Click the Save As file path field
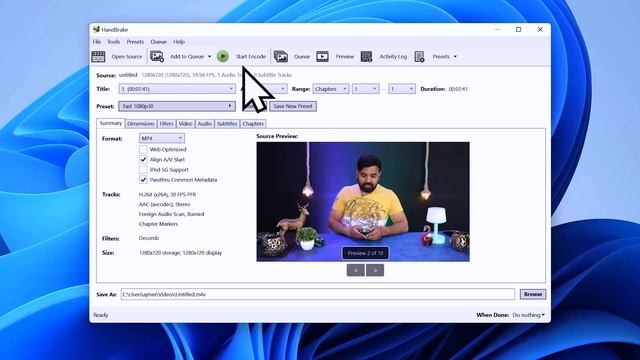 point(318,294)
